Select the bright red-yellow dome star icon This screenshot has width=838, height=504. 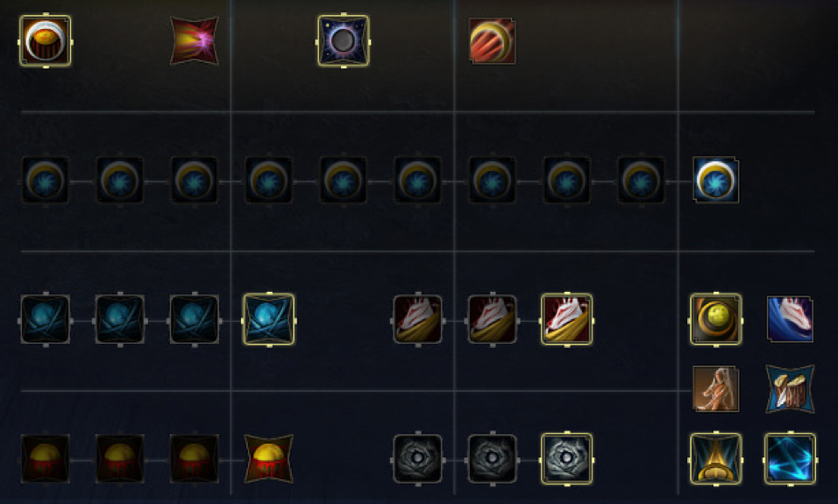tap(269, 458)
